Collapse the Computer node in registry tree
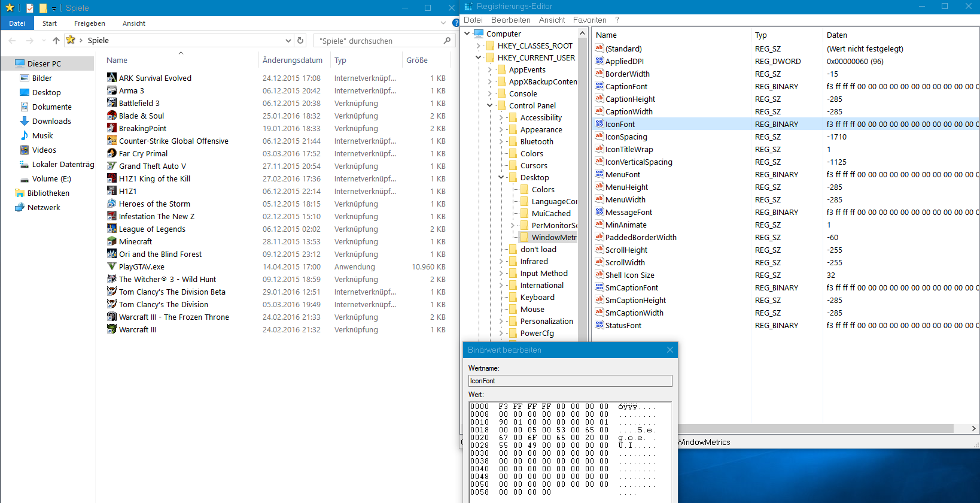 [467, 34]
